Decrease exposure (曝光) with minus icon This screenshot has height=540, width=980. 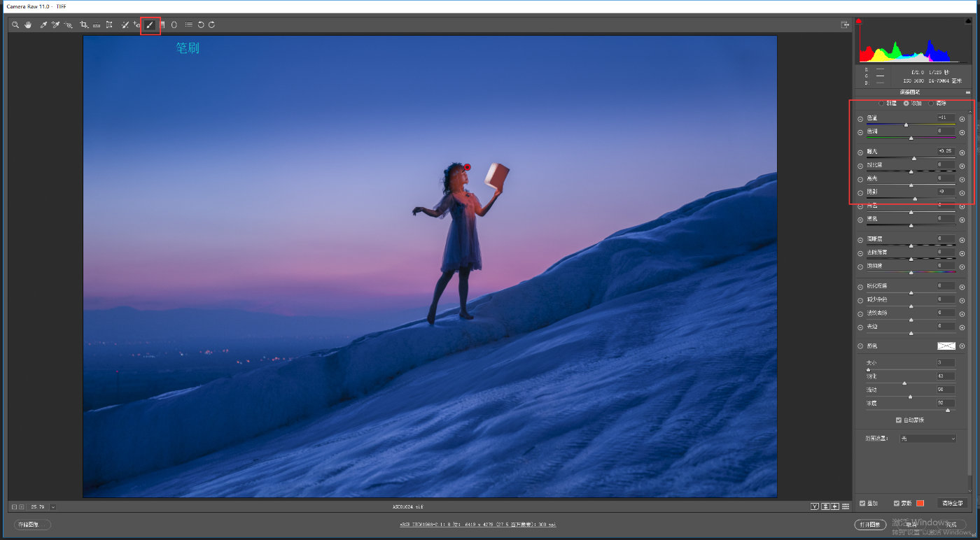(860, 152)
